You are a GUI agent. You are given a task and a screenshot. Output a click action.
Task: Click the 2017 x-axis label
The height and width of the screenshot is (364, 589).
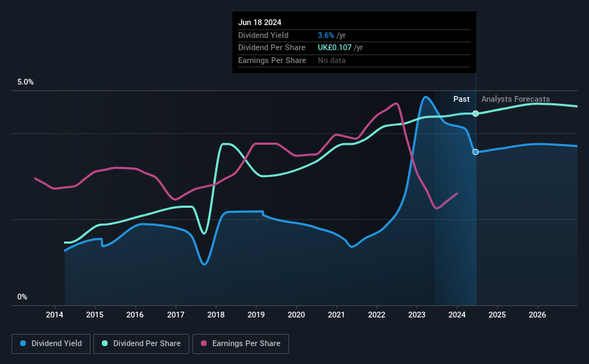tap(176, 315)
